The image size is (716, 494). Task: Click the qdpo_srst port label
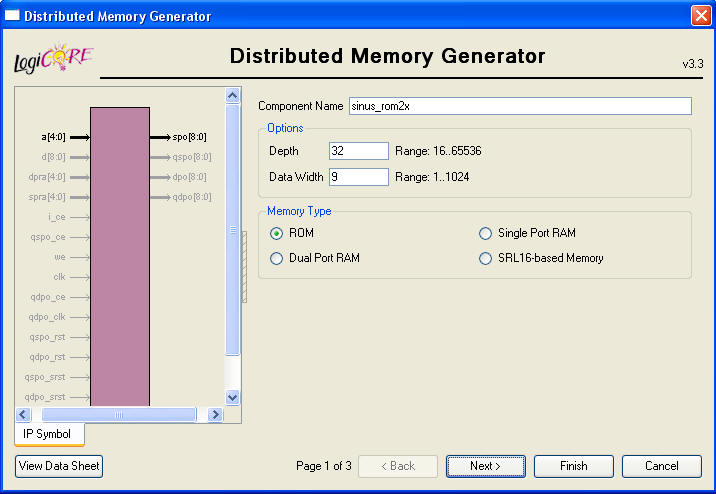pos(45,397)
